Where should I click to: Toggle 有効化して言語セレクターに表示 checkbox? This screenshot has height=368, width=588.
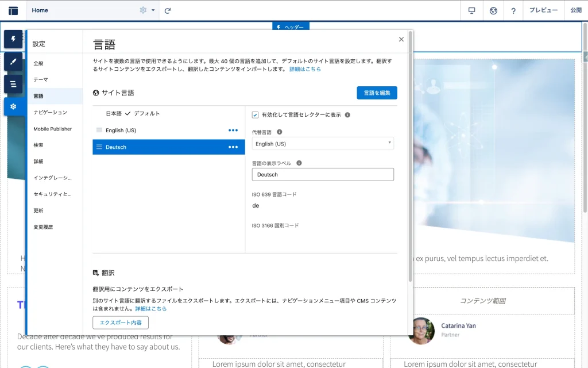point(256,115)
